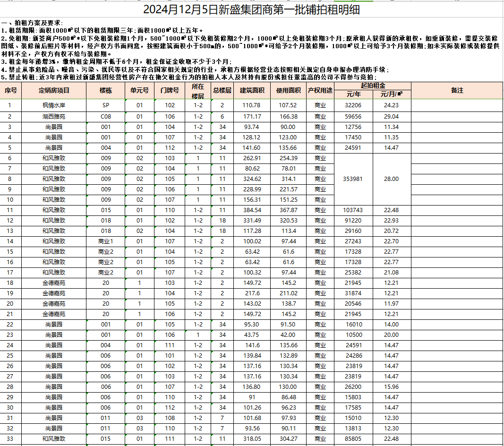Click the 使用面积 column header

pos(285,90)
